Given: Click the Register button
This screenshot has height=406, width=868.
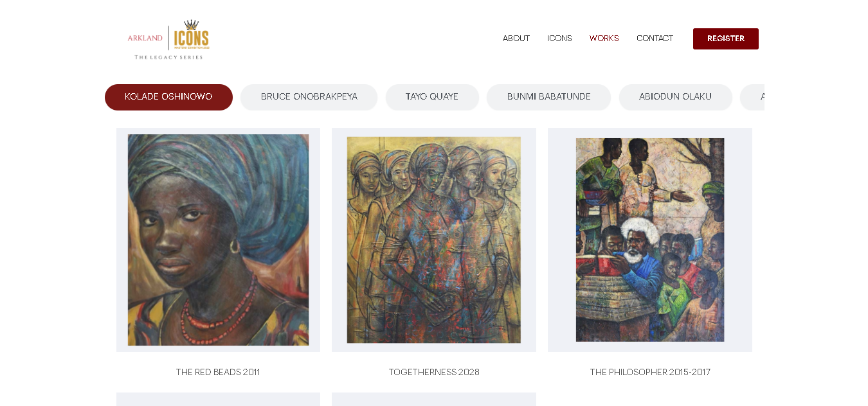Looking at the screenshot, I should (x=726, y=39).
